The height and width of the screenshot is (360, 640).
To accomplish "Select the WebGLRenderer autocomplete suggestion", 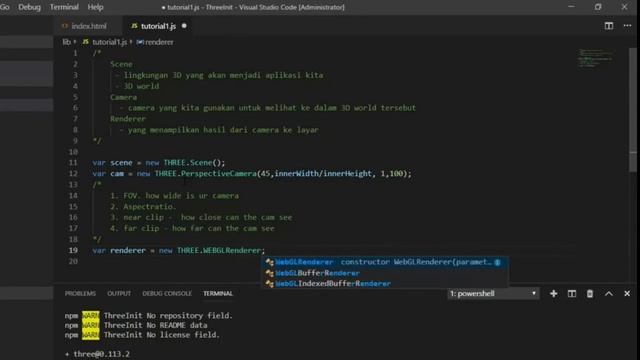I will click(x=384, y=262).
